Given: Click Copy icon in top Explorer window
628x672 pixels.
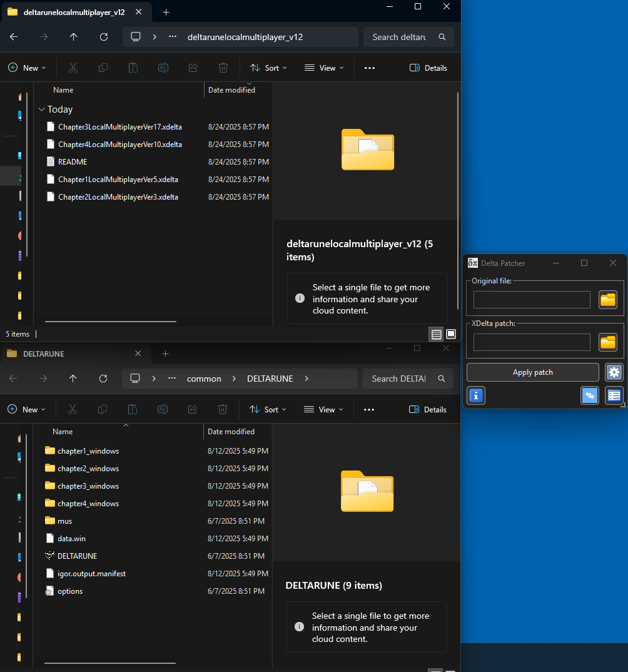Looking at the screenshot, I should (103, 68).
